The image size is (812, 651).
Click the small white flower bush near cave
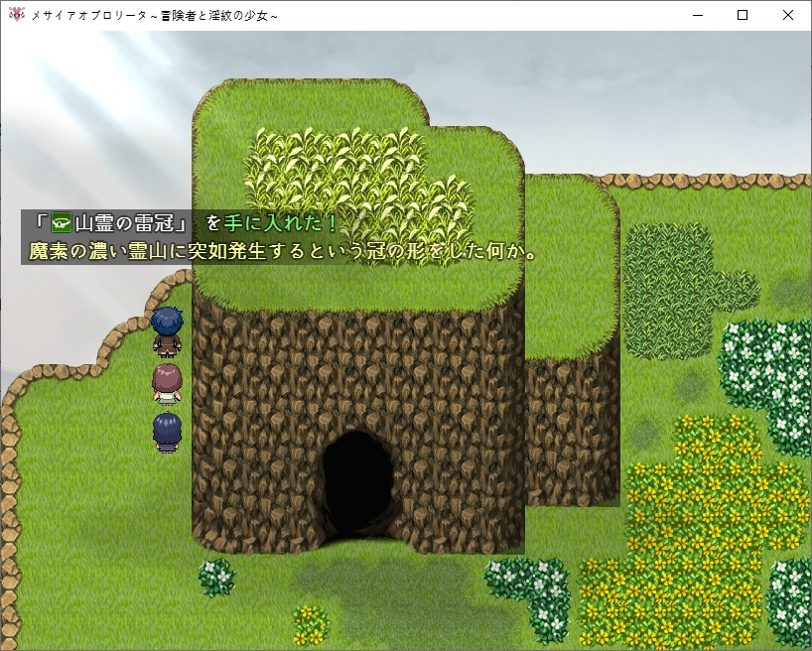[x=216, y=577]
